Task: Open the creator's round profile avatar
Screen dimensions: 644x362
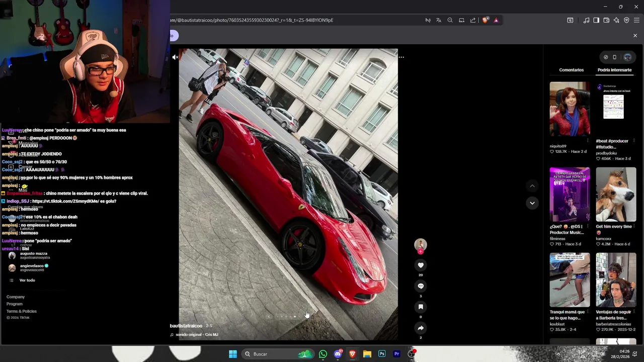Action: point(421,245)
